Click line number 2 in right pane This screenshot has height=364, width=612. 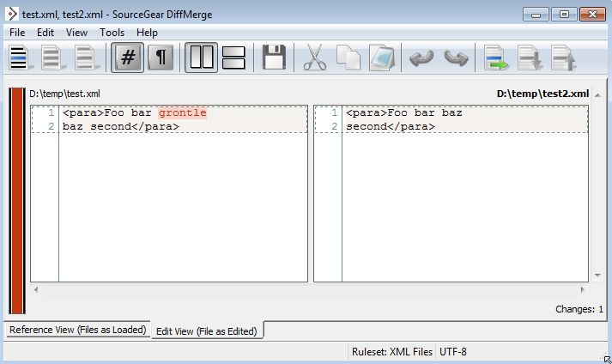334,126
